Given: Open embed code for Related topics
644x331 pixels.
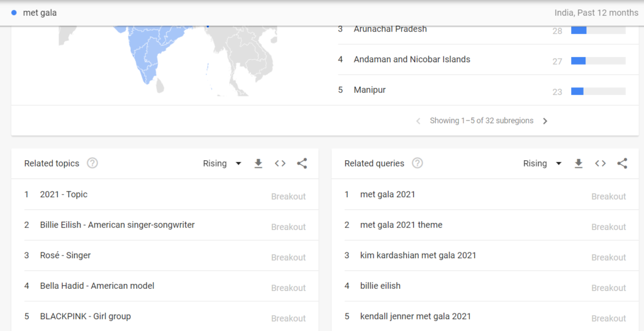Looking at the screenshot, I should click(x=280, y=164).
